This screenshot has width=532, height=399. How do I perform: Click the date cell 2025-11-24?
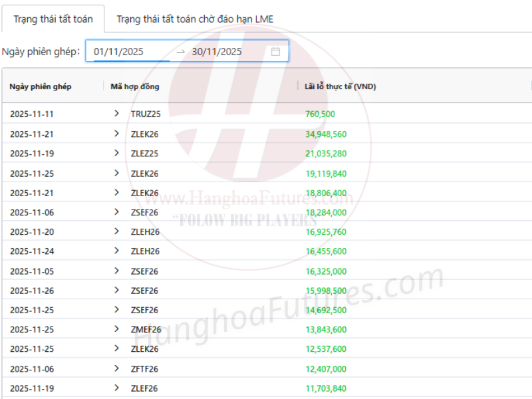click(32, 251)
